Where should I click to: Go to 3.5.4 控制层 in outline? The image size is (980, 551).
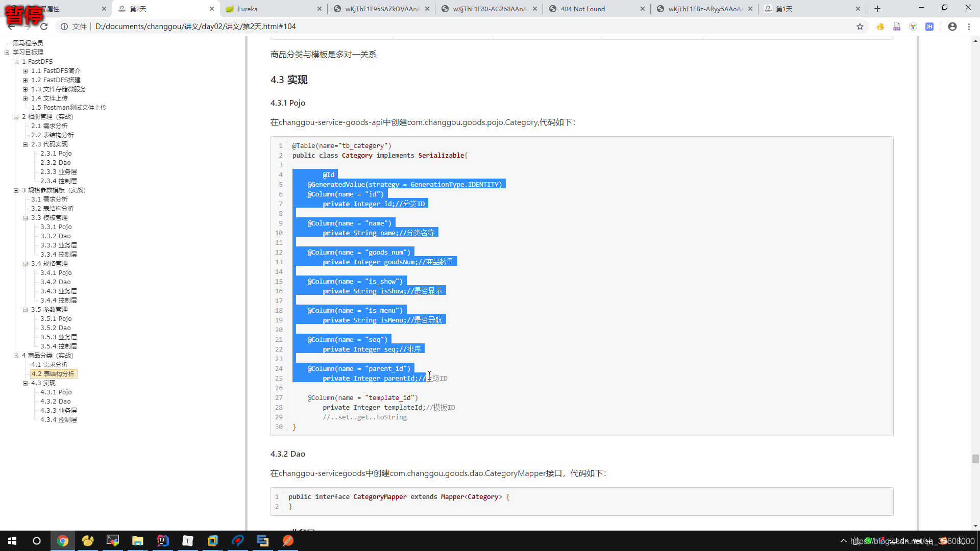click(x=59, y=346)
